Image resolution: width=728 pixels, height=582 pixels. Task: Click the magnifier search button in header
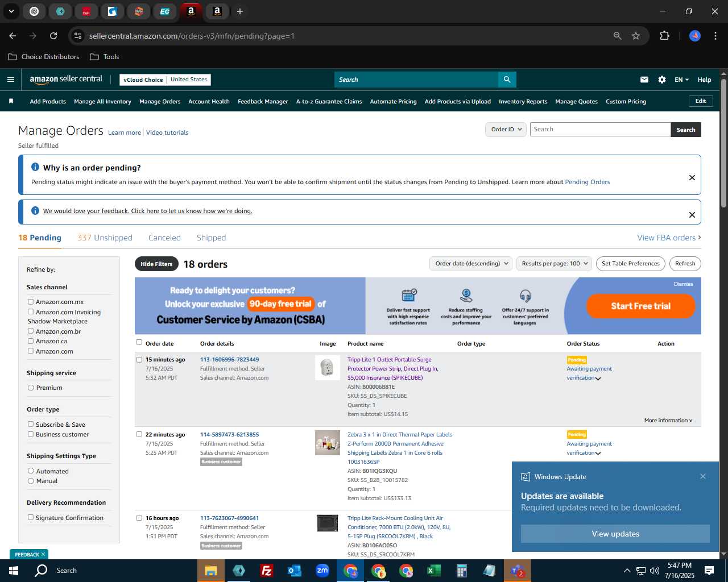(x=507, y=80)
